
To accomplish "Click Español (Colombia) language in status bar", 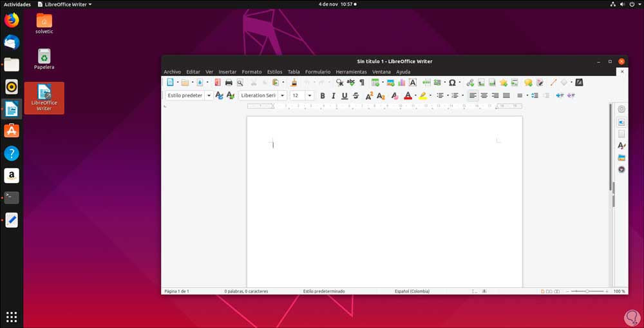I will coord(412,291).
